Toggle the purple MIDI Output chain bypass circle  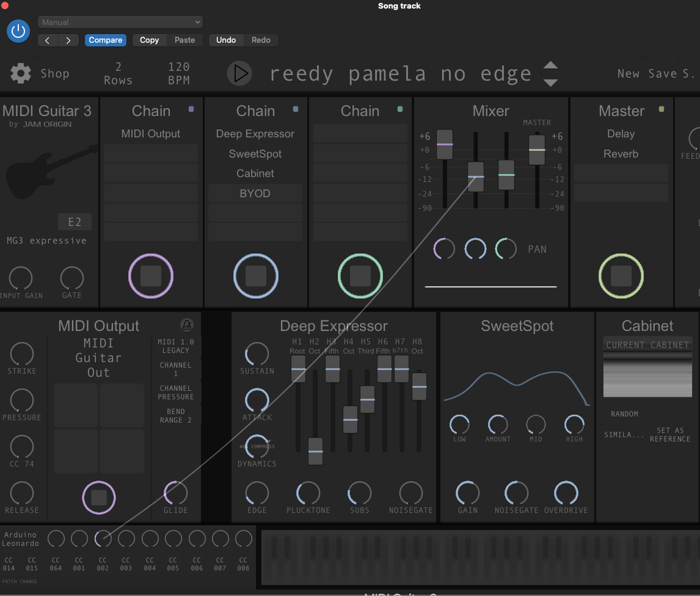pyautogui.click(x=151, y=276)
